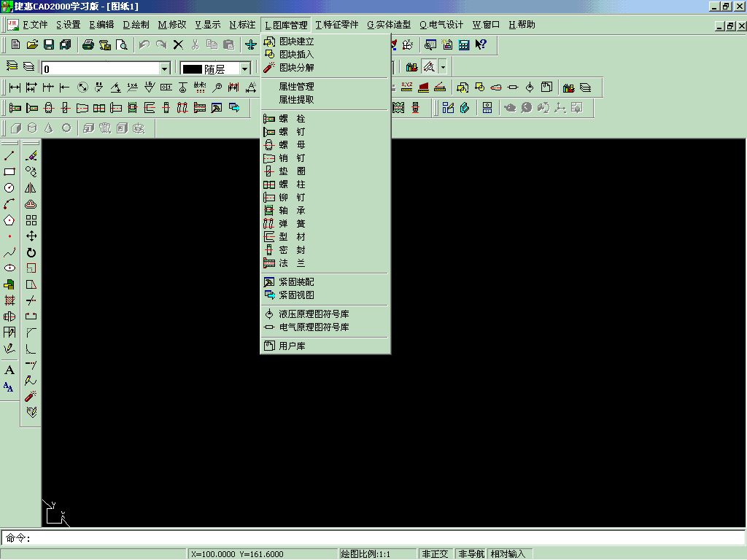Toggle the 非正交 orthogonal mode in status bar

click(436, 554)
